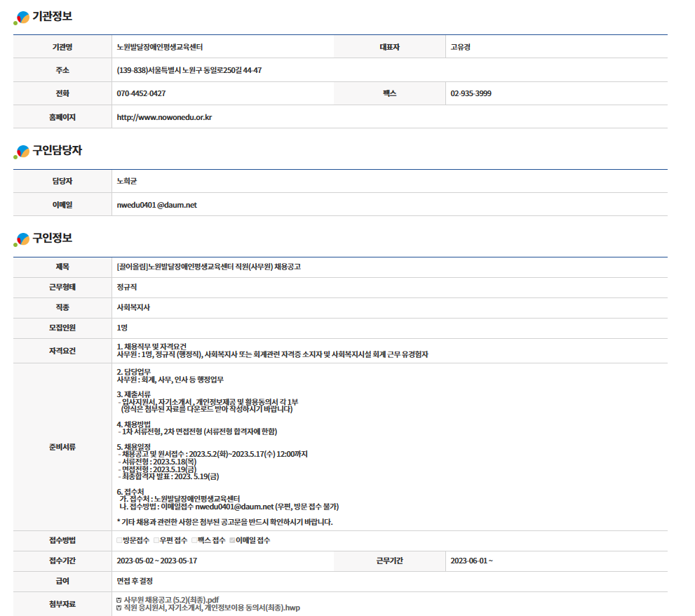
Task: Click the note about 첨부된 공고문 확인
Action: (224, 522)
